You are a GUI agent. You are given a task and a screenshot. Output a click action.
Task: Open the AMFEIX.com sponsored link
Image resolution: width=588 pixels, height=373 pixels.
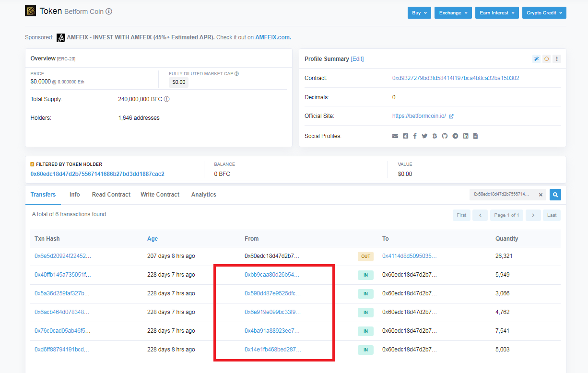point(273,37)
